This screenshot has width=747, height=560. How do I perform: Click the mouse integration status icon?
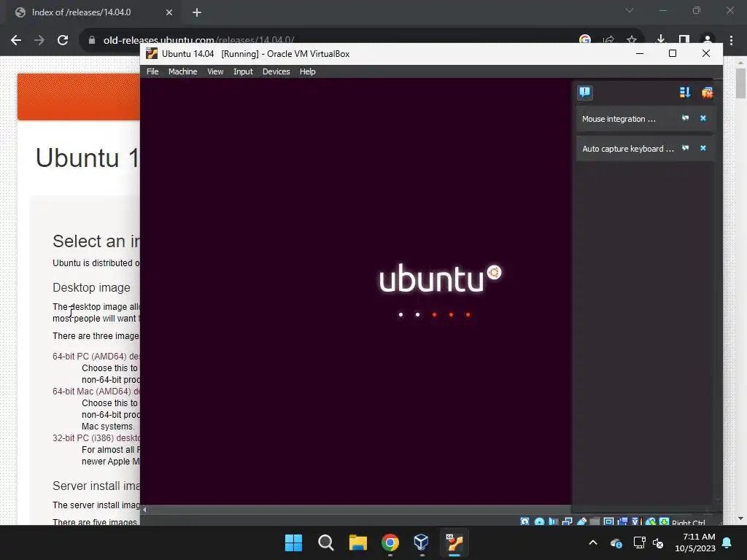(x=651, y=522)
